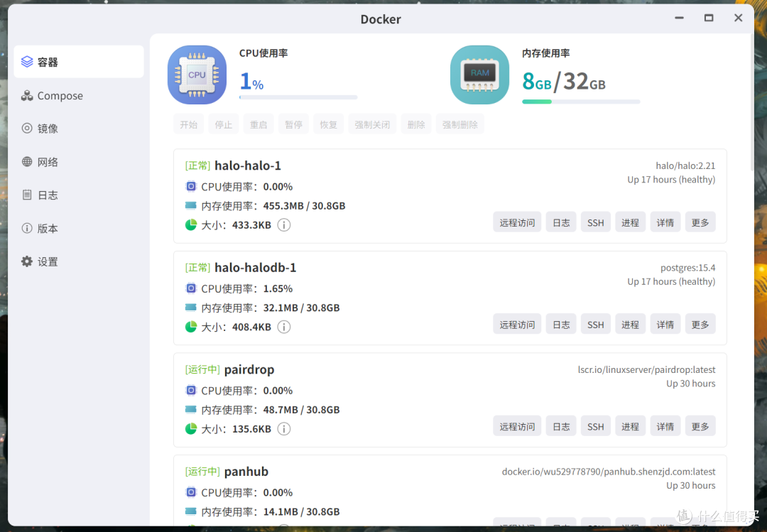The width and height of the screenshot is (767, 532).
Task: Open 详情 details of halo-halodb-1
Action: click(x=665, y=324)
